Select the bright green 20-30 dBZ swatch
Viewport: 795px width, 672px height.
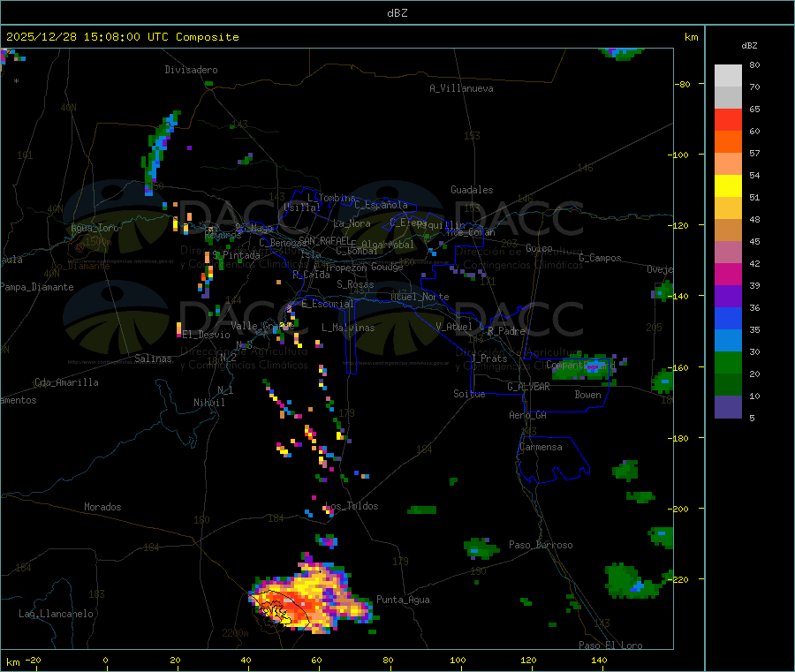pos(728,362)
